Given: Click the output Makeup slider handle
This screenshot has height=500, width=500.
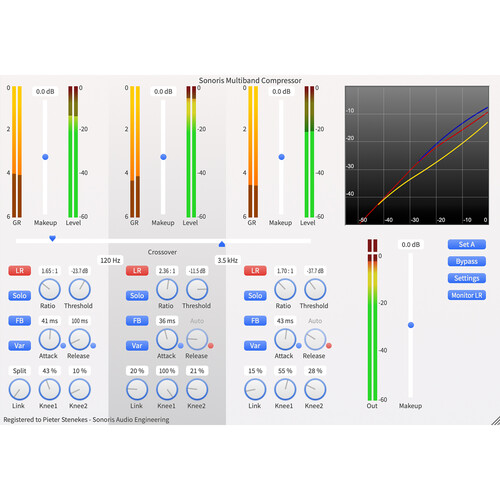Looking at the screenshot, I should [411, 325].
